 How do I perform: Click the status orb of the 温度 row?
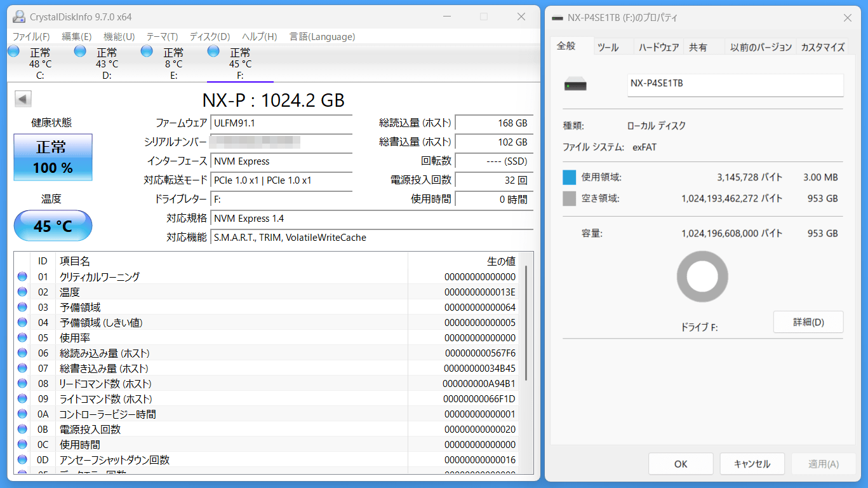(x=22, y=292)
